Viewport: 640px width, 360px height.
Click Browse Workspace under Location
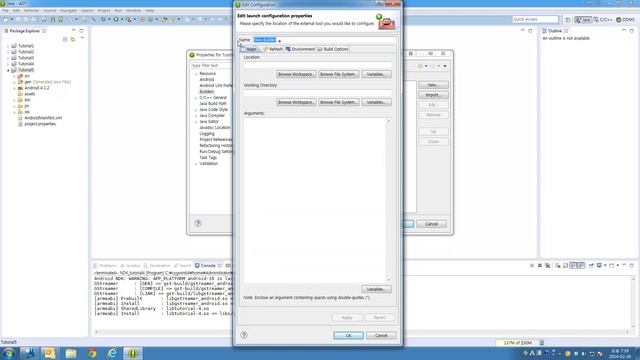(x=296, y=74)
